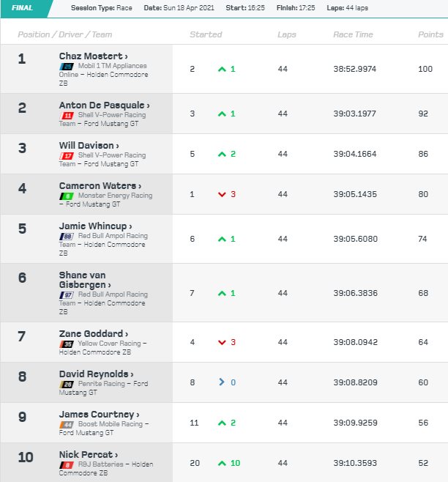This screenshot has width=448, height=482.
Task: Open Chaz Mostert driver profile
Action: pyautogui.click(x=93, y=56)
